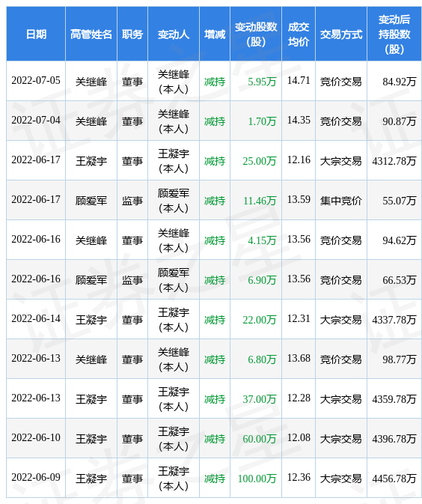Viewport: 422px width, 504px height.
Task: Click 37.00万 in the 2022-06-13 row
Action: click(x=260, y=399)
